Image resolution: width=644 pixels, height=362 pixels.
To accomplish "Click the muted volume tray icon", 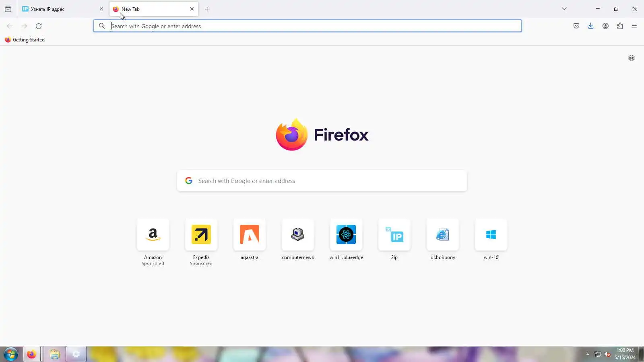I will pos(608,354).
